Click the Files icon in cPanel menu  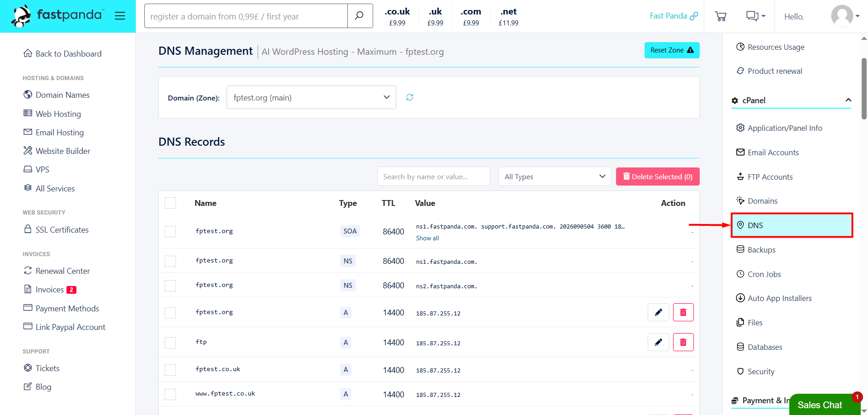(x=740, y=322)
